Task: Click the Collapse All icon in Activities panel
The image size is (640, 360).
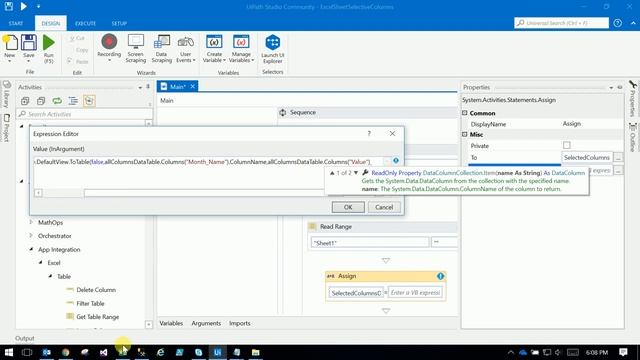Action: pyautogui.click(x=41, y=101)
